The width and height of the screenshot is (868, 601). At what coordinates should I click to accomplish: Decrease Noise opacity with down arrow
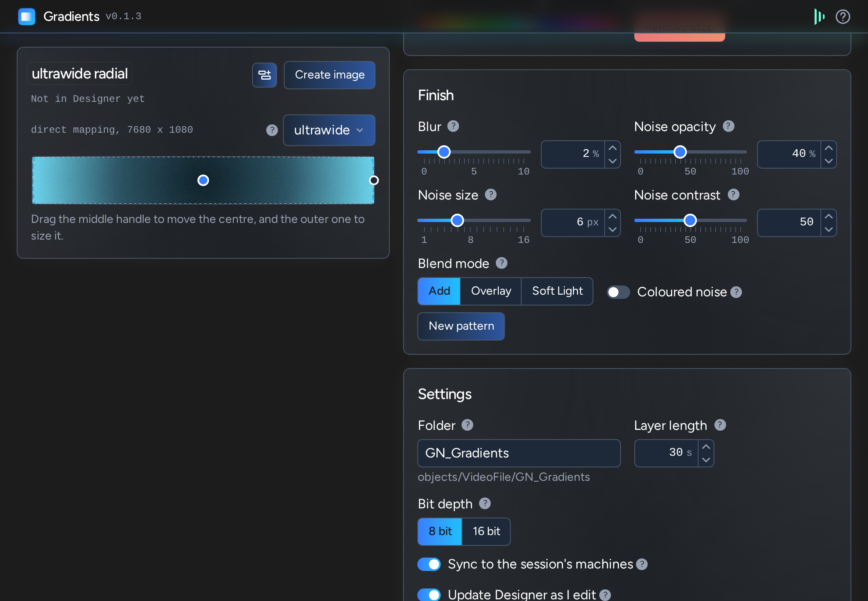829,161
